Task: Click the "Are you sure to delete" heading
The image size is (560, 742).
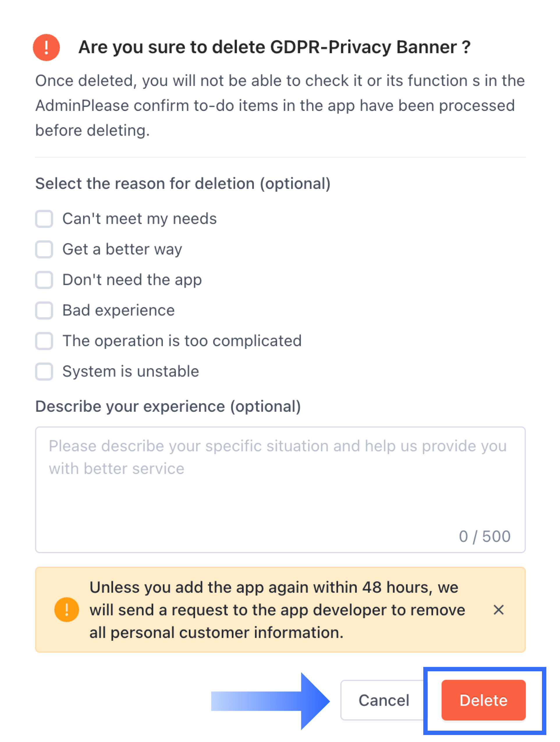Action: [274, 47]
